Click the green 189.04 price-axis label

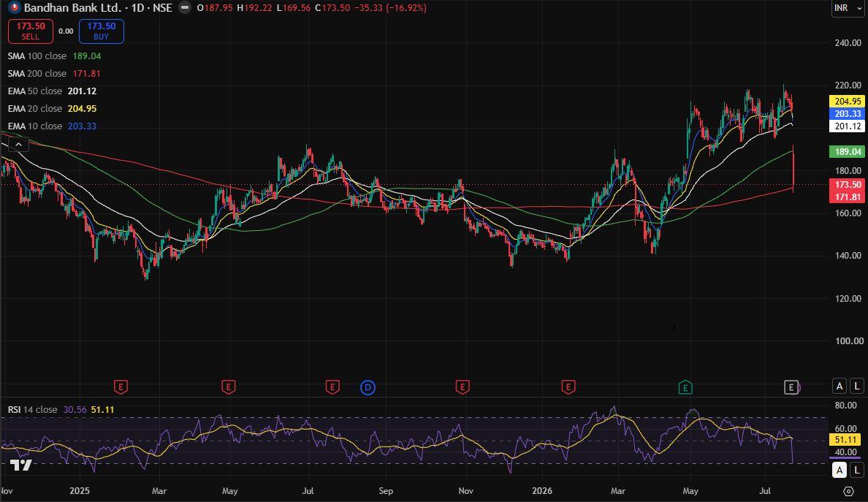pyautogui.click(x=847, y=152)
